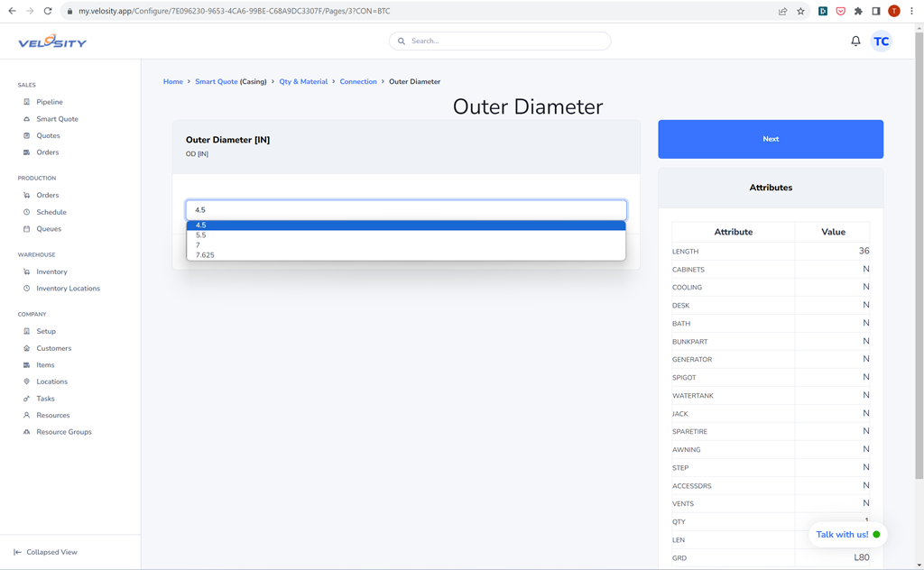Click the Connection breadcrumb link
Screen dimensions: 924x570
(358, 82)
